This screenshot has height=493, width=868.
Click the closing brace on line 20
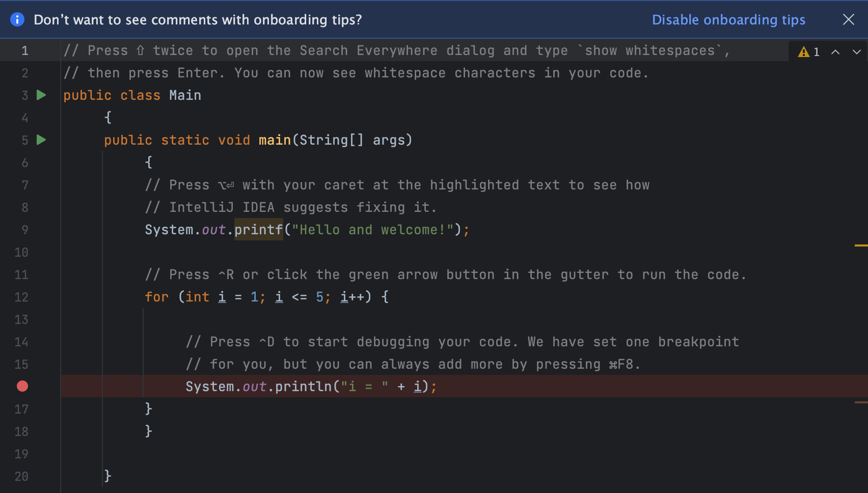coord(107,476)
